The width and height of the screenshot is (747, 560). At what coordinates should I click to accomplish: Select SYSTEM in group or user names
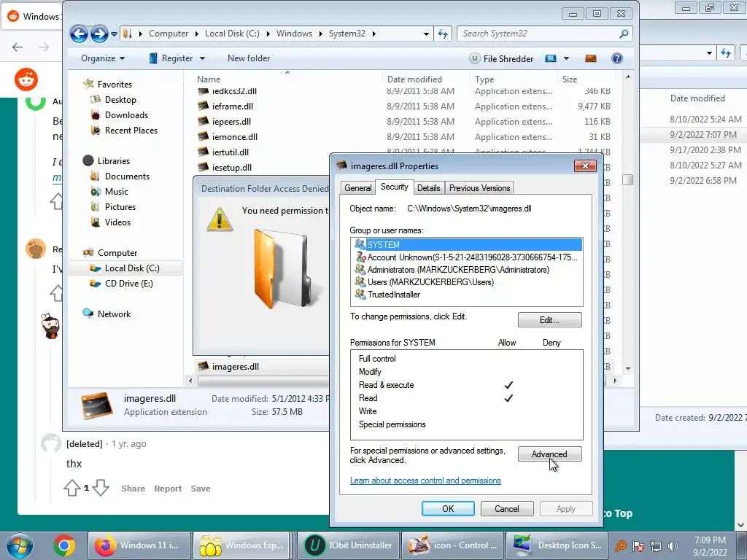click(x=467, y=244)
